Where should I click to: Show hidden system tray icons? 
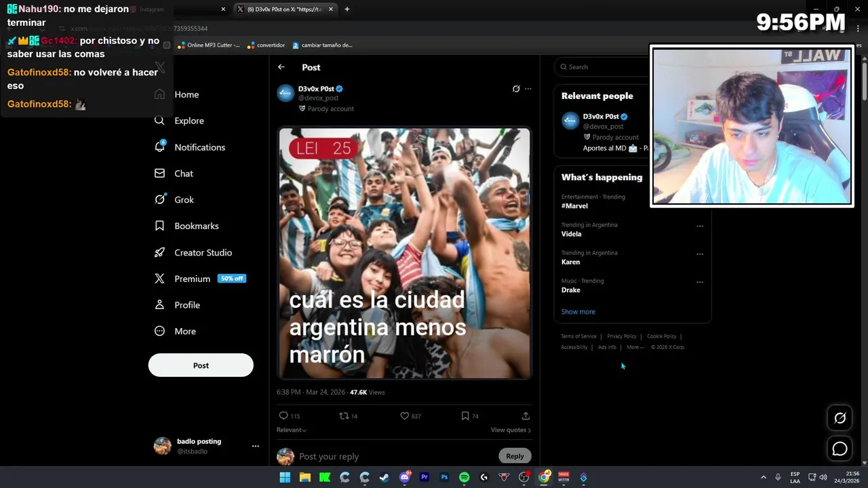pos(763,477)
